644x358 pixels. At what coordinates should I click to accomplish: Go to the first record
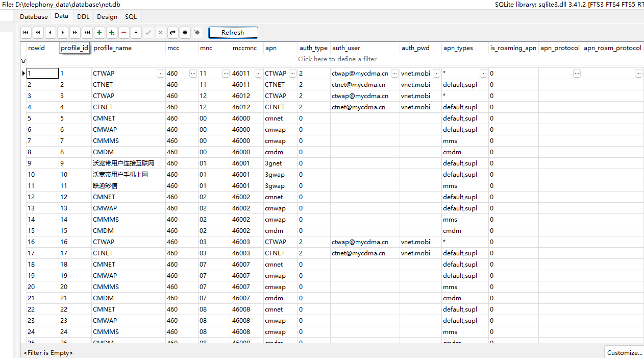[26, 33]
